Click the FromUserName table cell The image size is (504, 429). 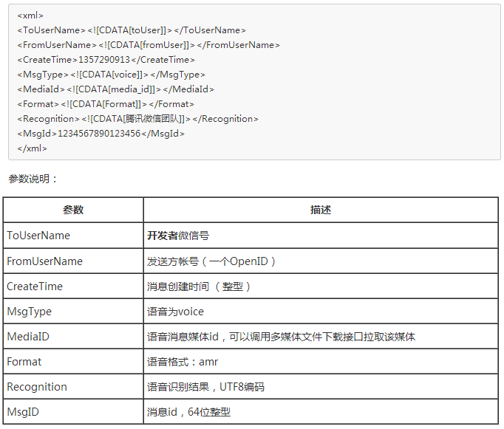coord(44,261)
